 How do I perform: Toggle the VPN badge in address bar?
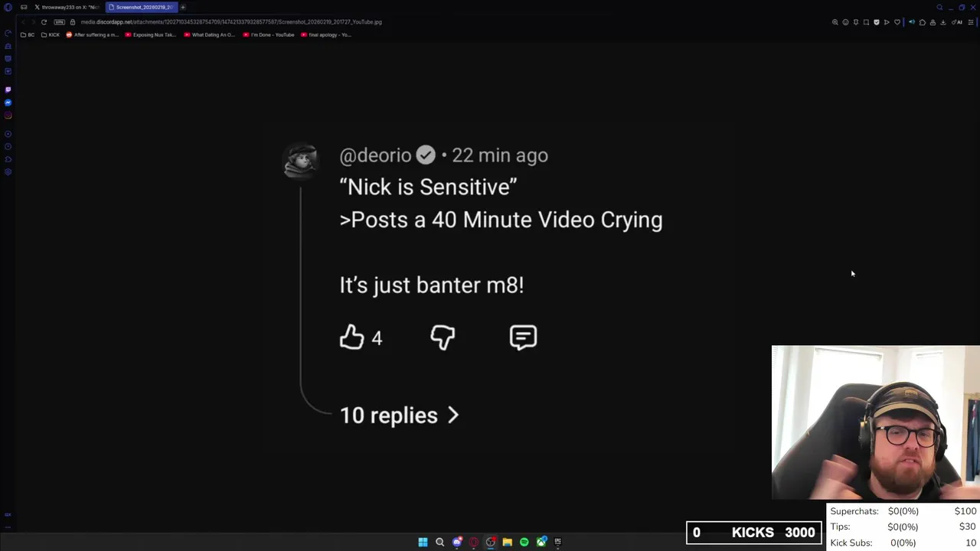[59, 22]
